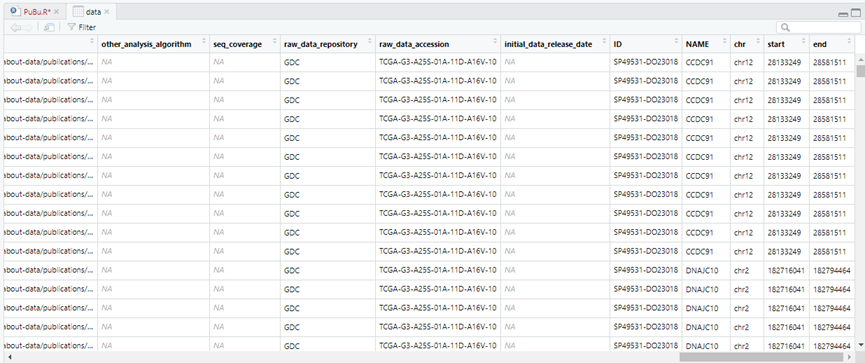Click the vertical scrollbar thumb
Screen dimensions: 865x363
point(861,71)
